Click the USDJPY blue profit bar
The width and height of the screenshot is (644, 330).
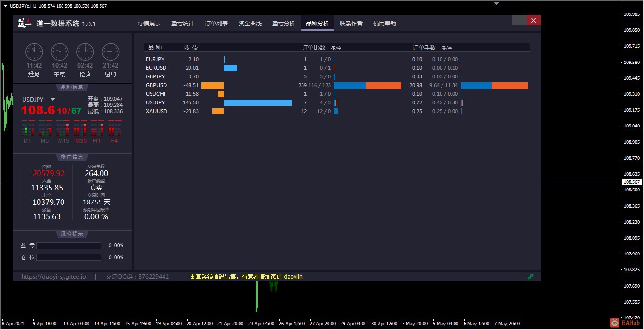click(258, 102)
